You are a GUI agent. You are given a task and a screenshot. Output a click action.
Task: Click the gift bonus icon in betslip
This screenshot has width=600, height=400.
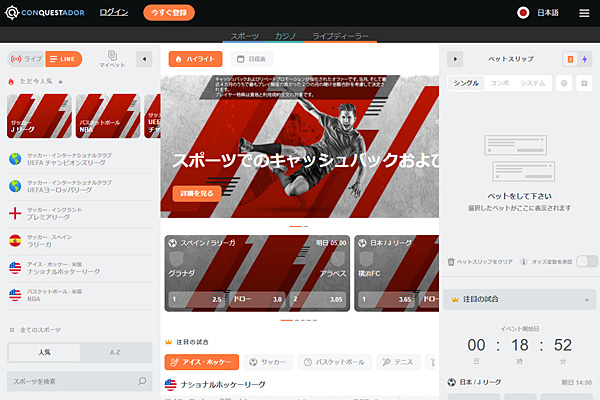[585, 83]
